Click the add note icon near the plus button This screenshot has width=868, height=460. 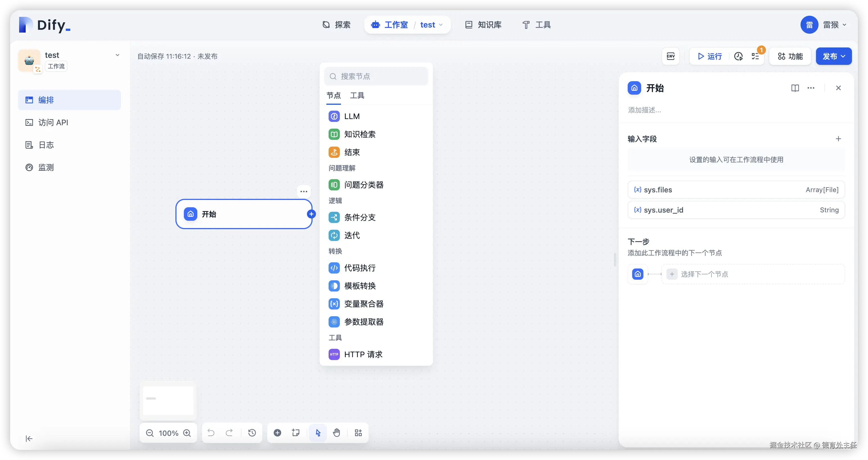coord(295,433)
